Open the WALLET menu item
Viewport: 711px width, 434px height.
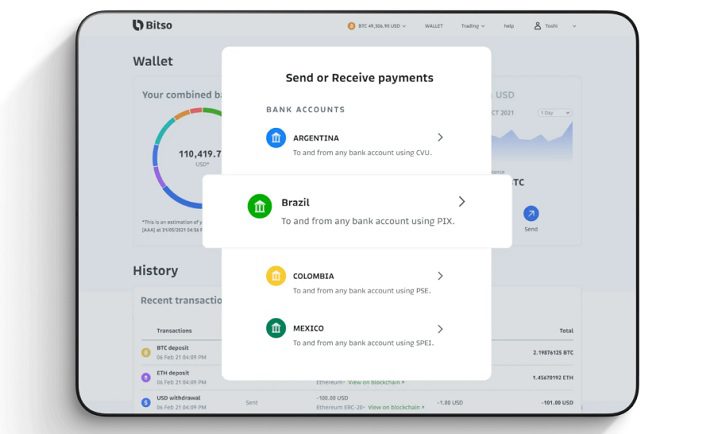[433, 26]
